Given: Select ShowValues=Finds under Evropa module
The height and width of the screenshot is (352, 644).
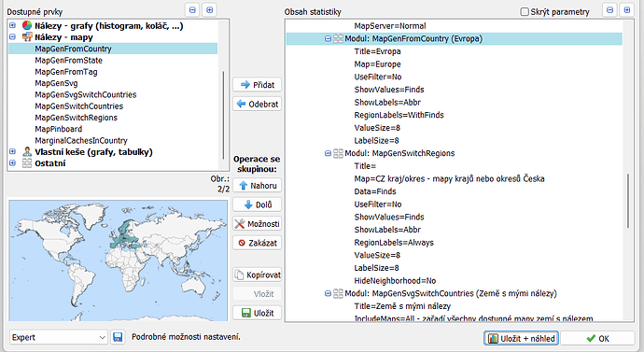Looking at the screenshot, I should tap(389, 90).
